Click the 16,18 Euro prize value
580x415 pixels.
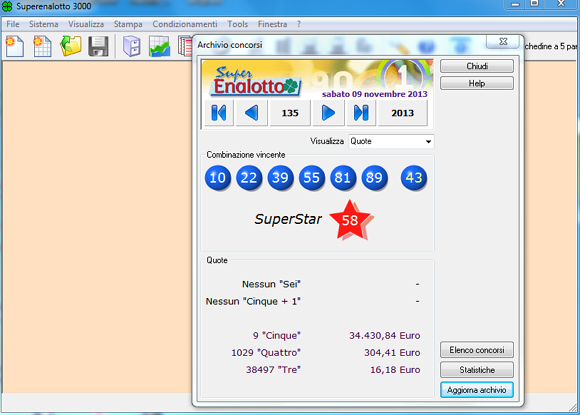pos(395,370)
